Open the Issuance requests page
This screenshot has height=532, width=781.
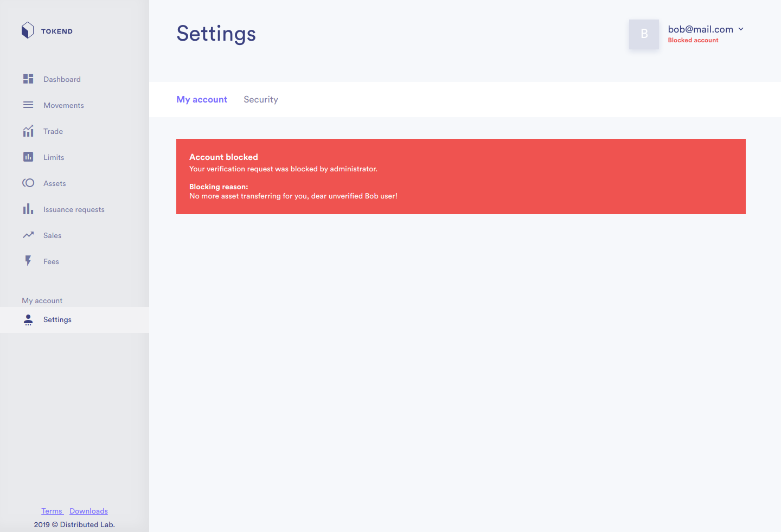[74, 209]
